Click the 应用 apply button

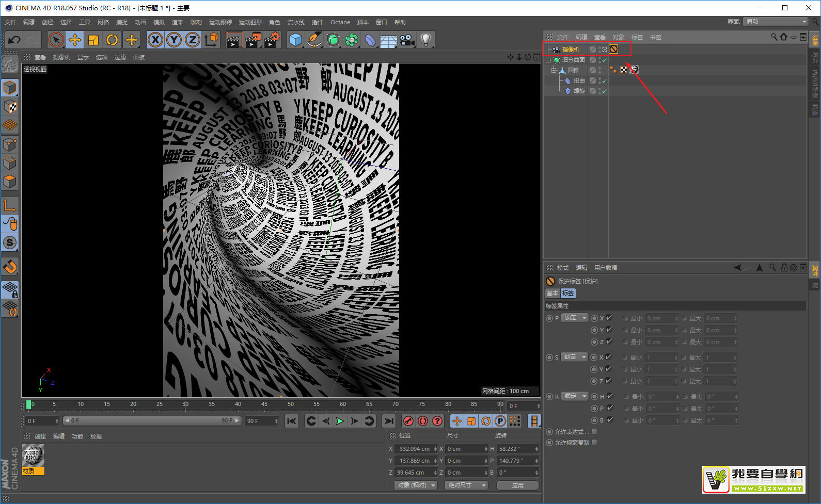518,485
